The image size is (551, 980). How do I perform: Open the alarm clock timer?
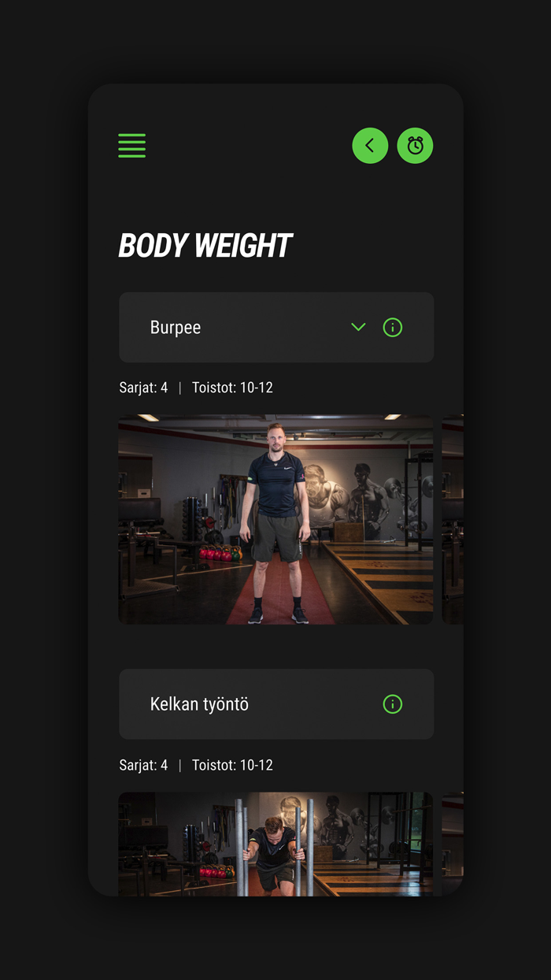tap(415, 146)
